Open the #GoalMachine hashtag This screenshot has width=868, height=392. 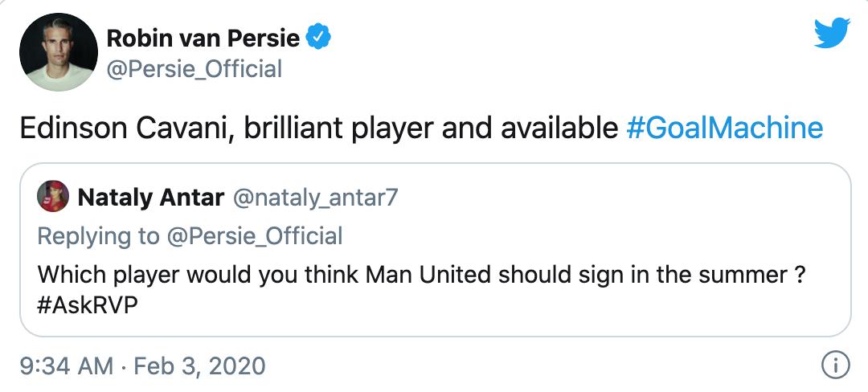(x=724, y=129)
